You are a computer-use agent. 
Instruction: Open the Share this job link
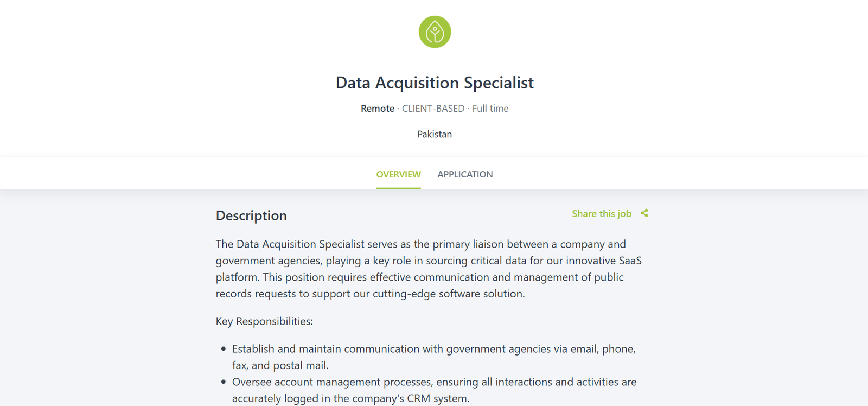click(x=602, y=214)
